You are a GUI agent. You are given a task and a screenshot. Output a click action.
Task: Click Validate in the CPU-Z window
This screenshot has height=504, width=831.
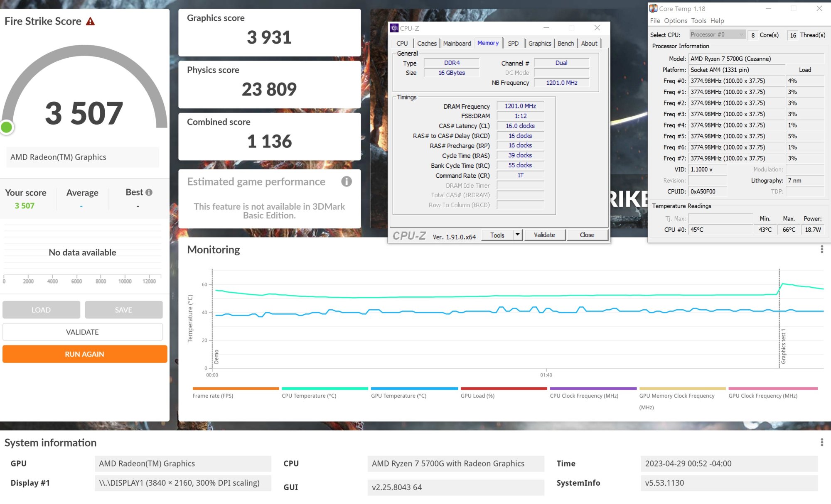[x=545, y=235]
